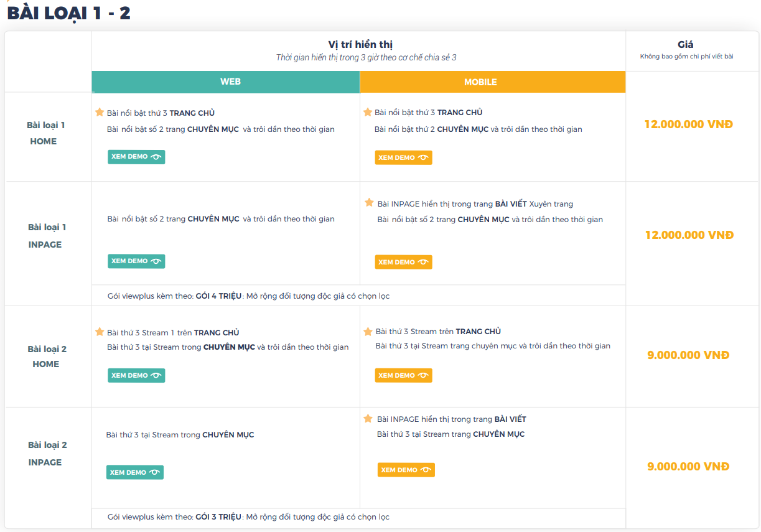Open mobile XEM DEMO for Bài loại 1 HOME
Viewport: 761px width, 532px height.
click(403, 157)
